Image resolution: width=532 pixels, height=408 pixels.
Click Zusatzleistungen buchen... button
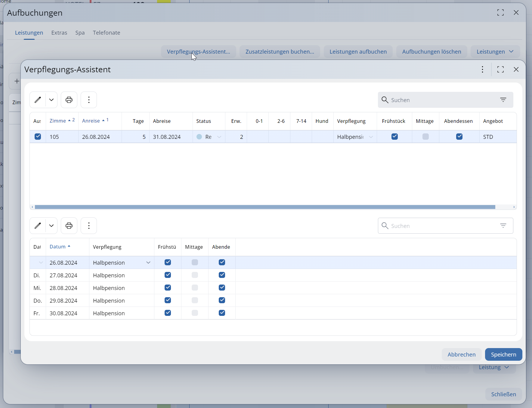click(x=280, y=51)
